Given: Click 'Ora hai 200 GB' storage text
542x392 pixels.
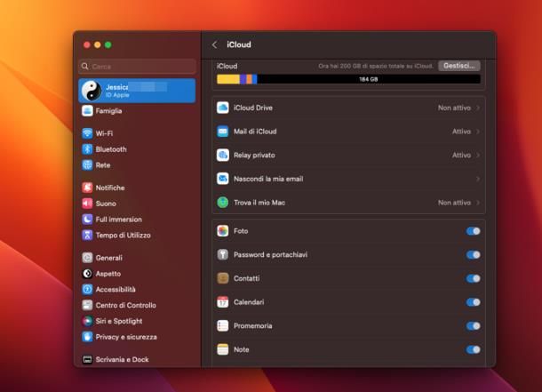Looking at the screenshot, I should pos(375,66).
